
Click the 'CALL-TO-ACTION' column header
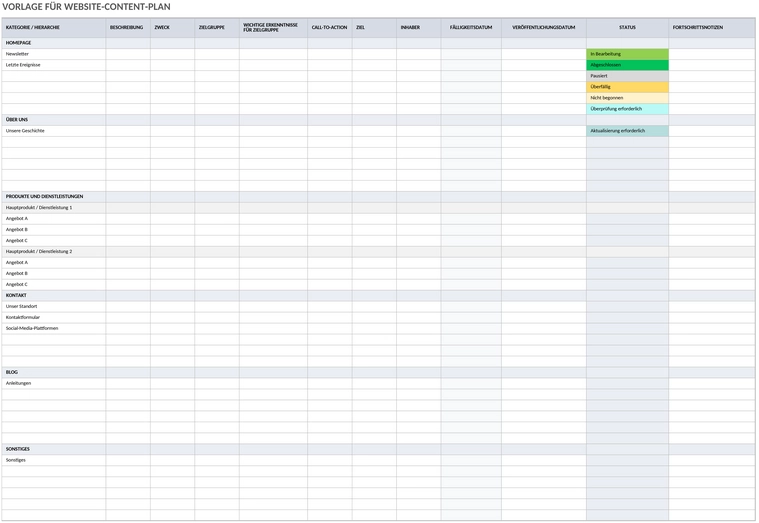(x=330, y=28)
